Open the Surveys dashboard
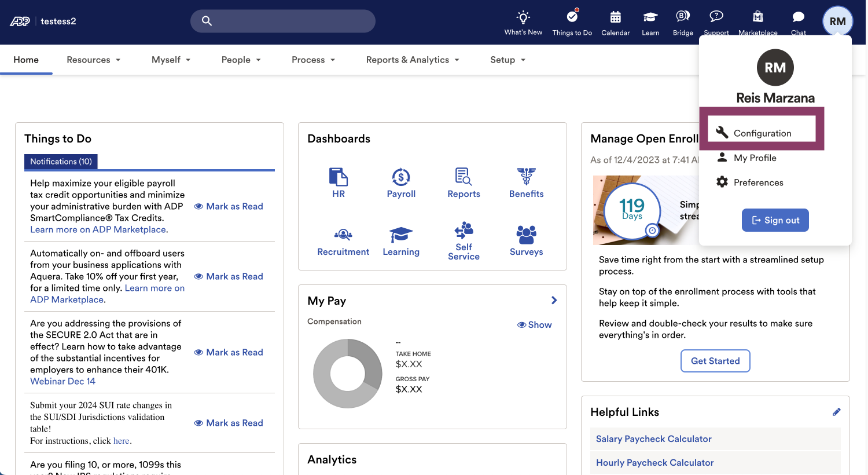868x475 pixels. point(527,241)
